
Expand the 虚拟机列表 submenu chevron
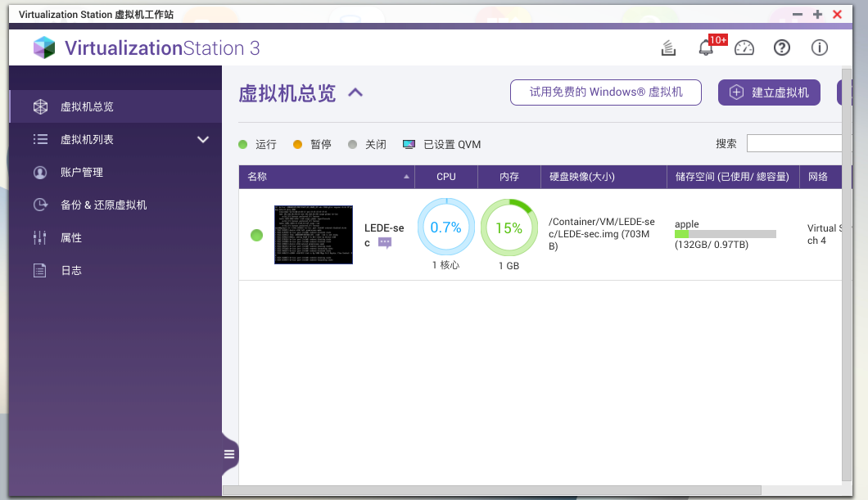click(x=203, y=139)
